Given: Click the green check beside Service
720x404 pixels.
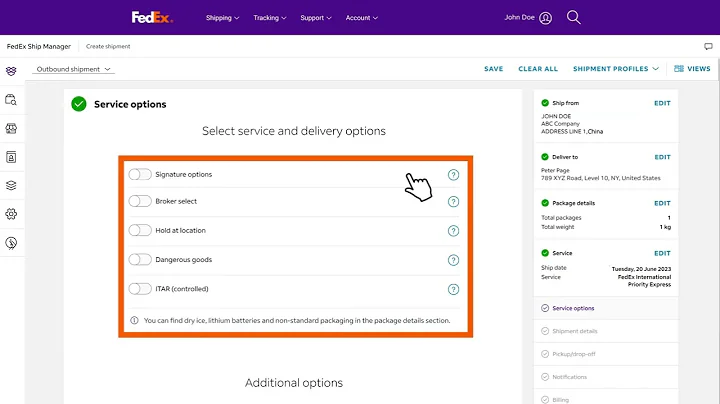Looking at the screenshot, I should pos(545,253).
